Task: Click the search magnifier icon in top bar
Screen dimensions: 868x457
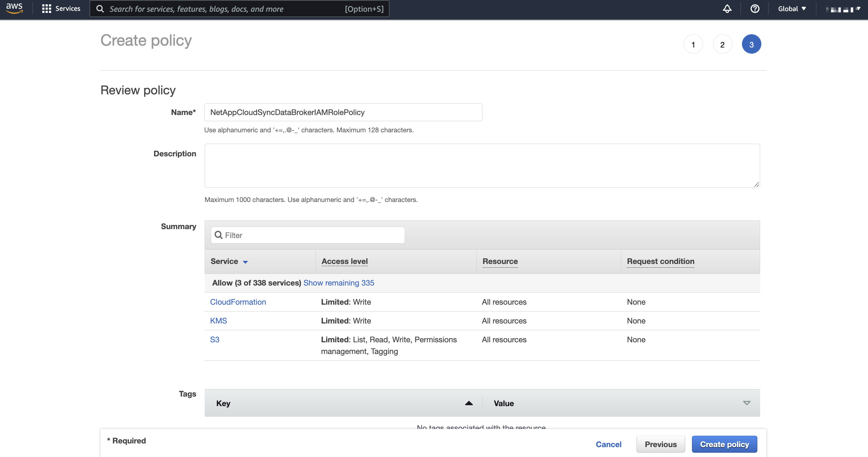Action: [100, 9]
